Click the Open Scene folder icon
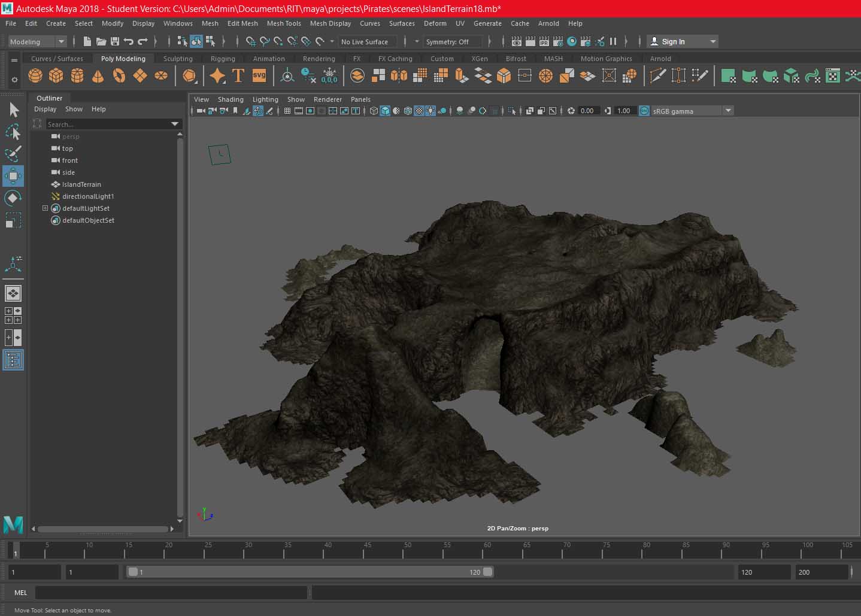The image size is (861, 616). 101,41
